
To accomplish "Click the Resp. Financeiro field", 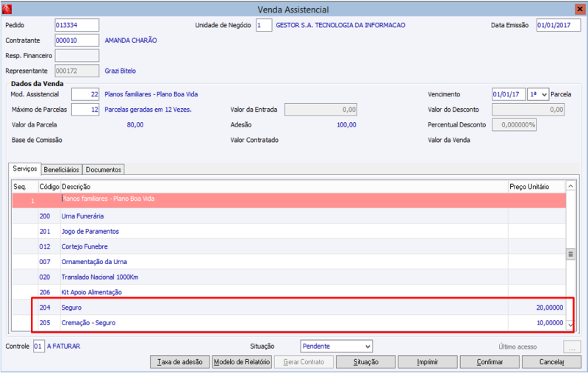I will (x=77, y=55).
